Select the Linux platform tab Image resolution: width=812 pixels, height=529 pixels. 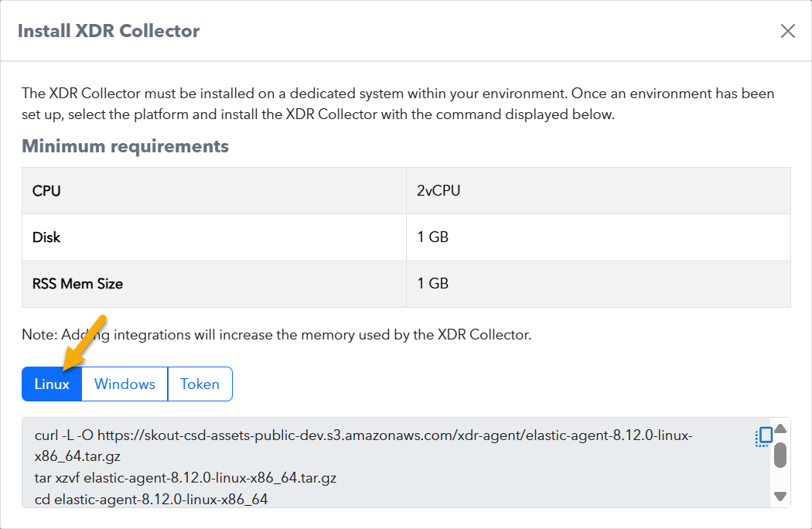coord(52,384)
